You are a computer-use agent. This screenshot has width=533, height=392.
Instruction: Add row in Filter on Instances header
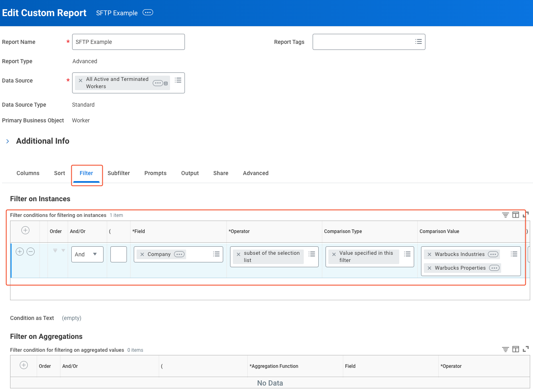[x=25, y=230]
